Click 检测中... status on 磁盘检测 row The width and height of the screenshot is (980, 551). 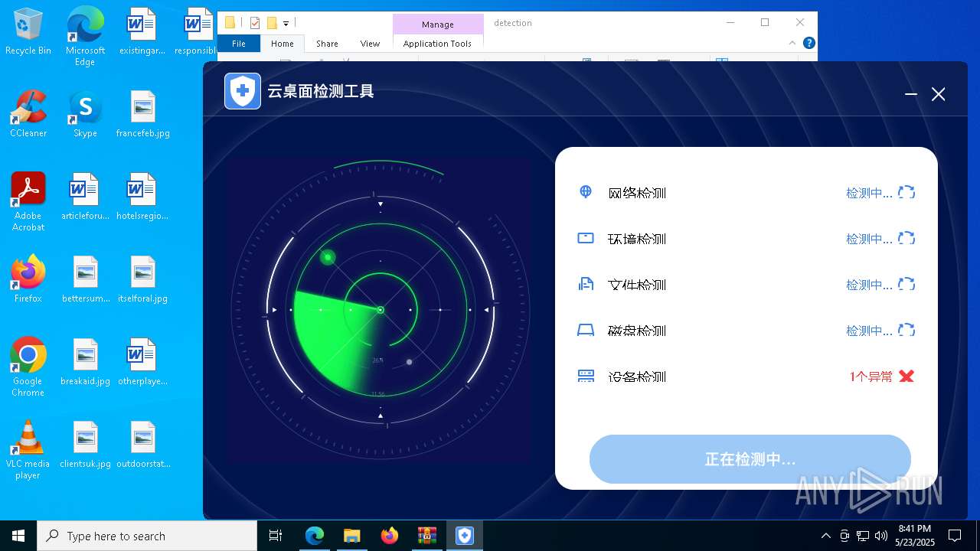pyautogui.click(x=869, y=331)
